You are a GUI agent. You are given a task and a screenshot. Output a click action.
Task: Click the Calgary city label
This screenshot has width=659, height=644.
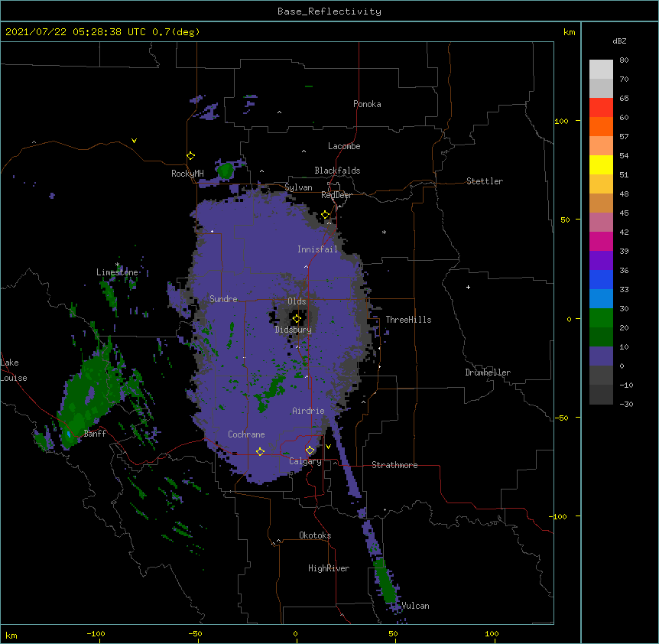click(x=305, y=461)
